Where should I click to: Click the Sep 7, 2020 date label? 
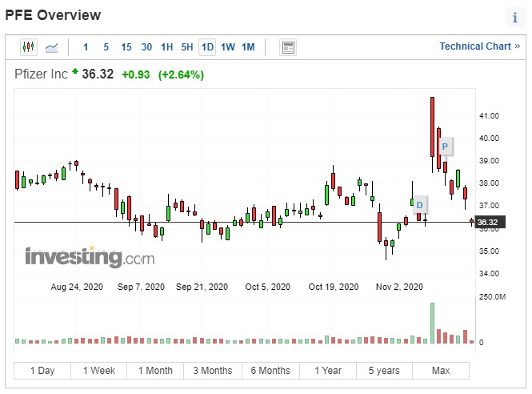(141, 287)
